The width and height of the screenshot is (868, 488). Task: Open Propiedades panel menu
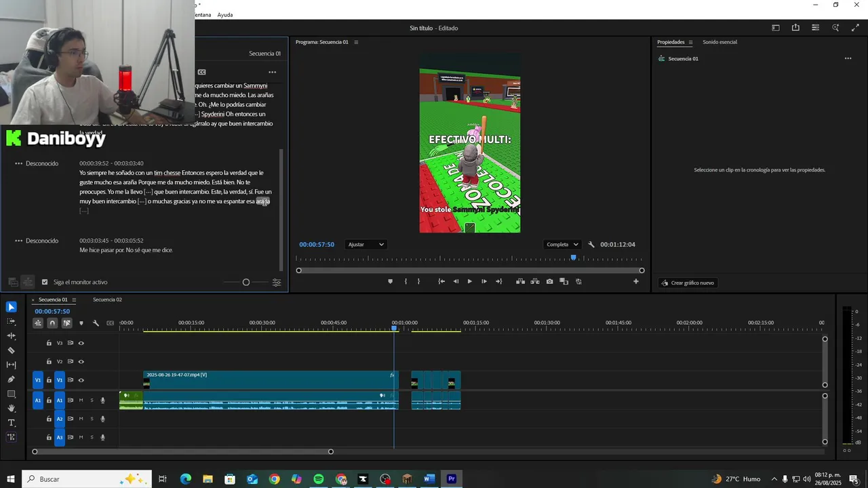point(690,42)
